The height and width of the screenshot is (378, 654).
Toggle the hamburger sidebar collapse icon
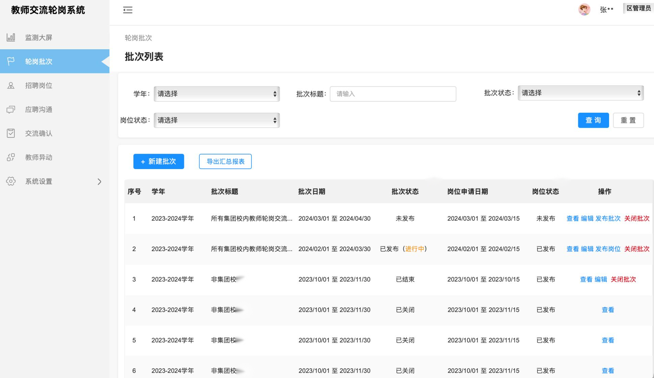(x=128, y=10)
